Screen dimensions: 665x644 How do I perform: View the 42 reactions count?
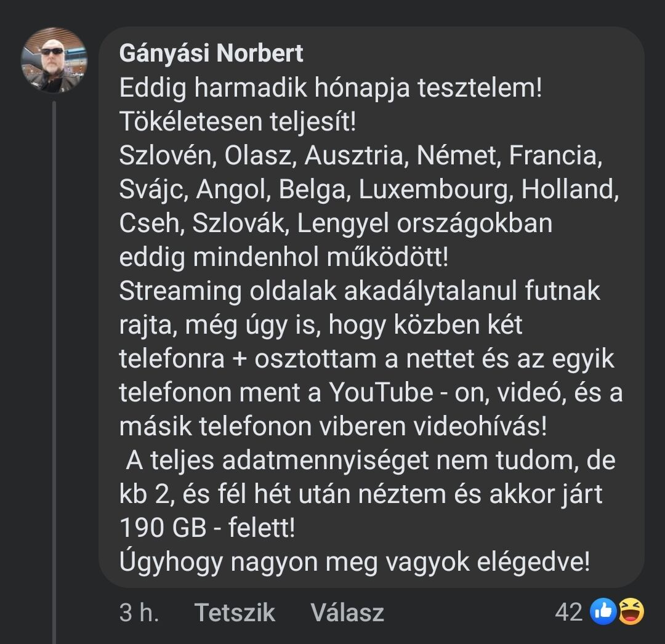pyautogui.click(x=568, y=612)
